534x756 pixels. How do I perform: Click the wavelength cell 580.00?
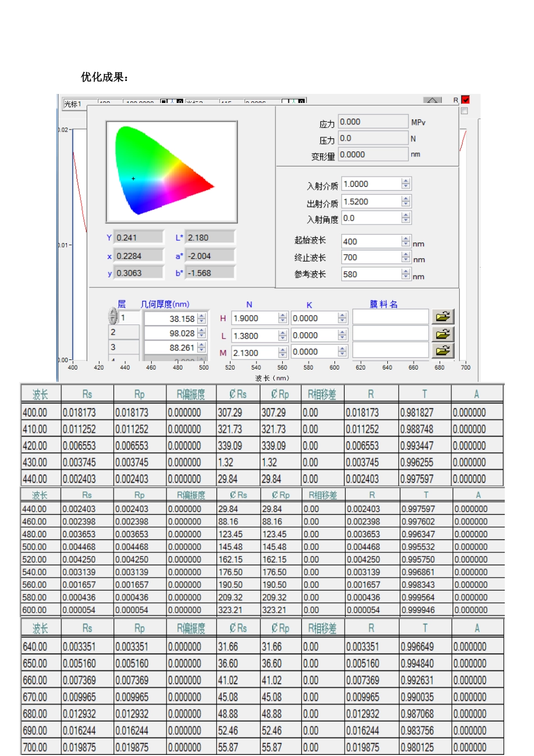pyautogui.click(x=40, y=597)
